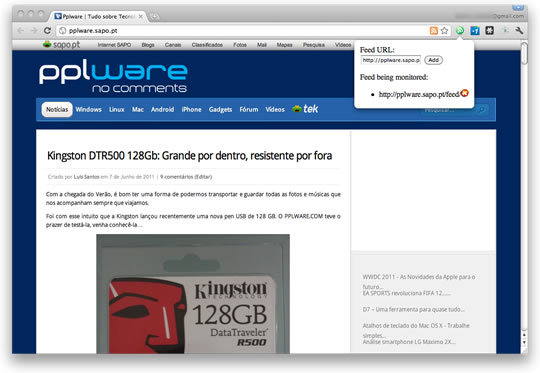Click the browser back arrow
The height and width of the screenshot is (373, 540).
click(x=20, y=31)
